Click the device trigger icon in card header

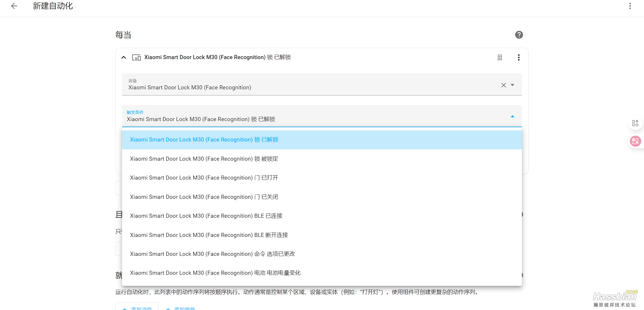pyautogui.click(x=136, y=57)
